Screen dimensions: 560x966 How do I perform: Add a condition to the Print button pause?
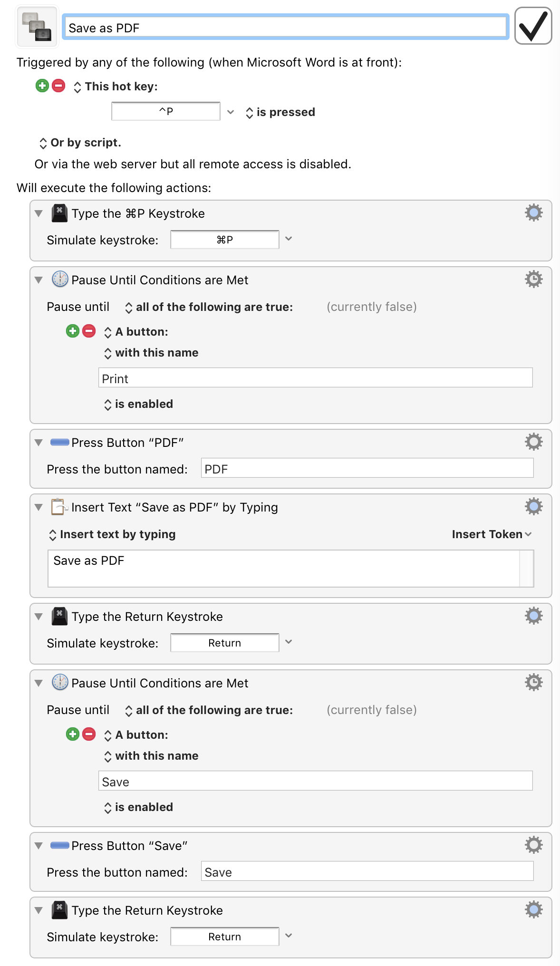[x=73, y=331]
